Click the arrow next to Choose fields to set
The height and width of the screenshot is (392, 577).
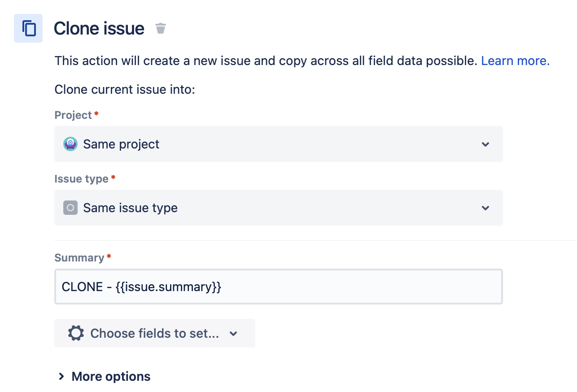233,334
